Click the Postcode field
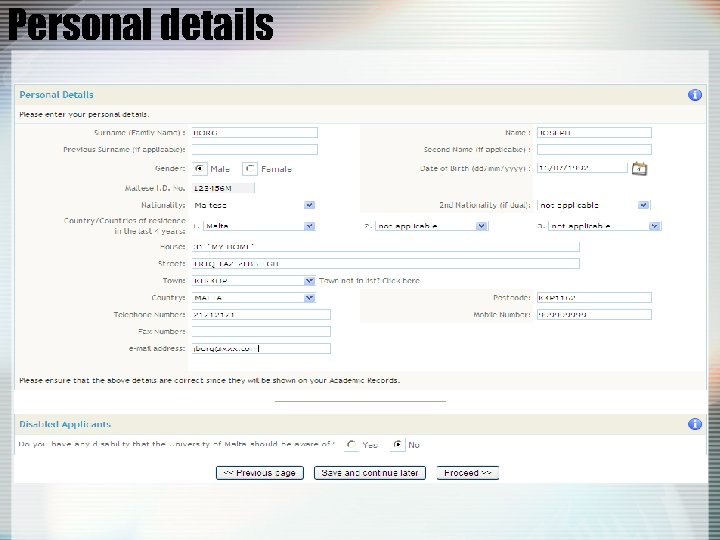 point(594,298)
